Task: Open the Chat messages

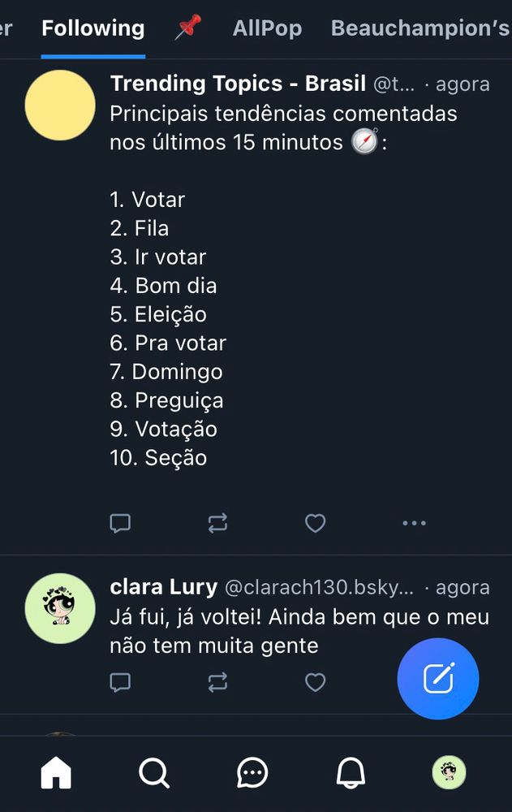Action: pos(252,772)
